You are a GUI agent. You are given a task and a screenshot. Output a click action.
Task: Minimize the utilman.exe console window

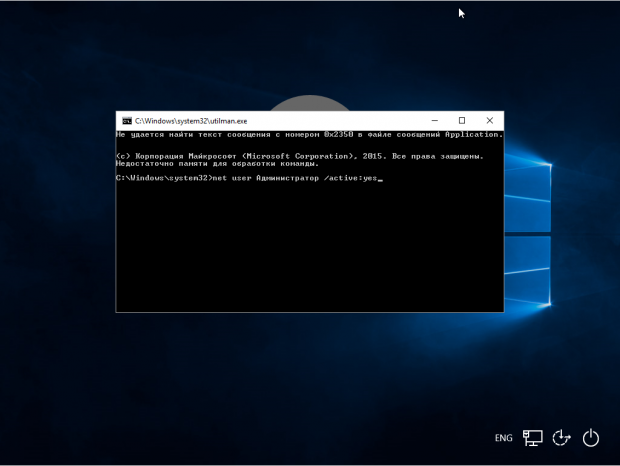click(435, 121)
